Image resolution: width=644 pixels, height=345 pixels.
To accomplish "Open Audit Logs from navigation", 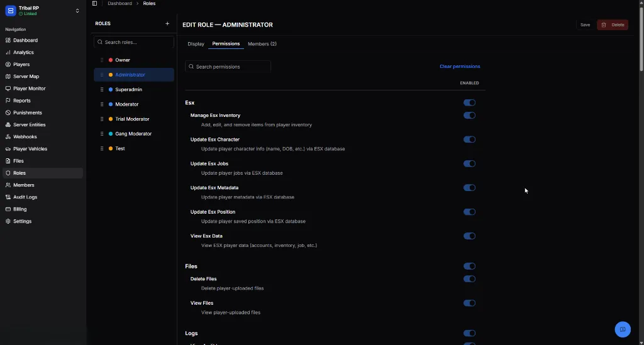I will 43,197.
